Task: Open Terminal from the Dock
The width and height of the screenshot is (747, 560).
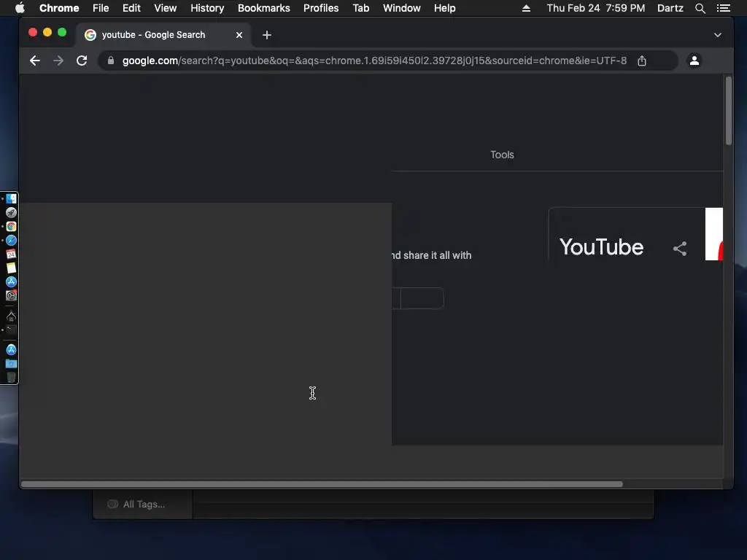Action: [11, 330]
